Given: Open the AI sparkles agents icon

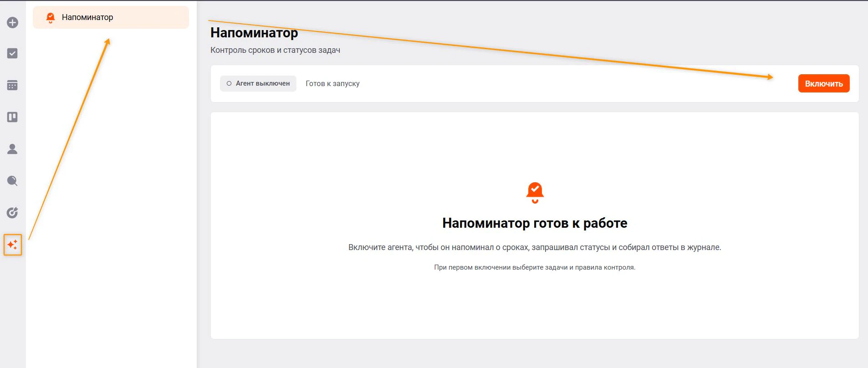Looking at the screenshot, I should [x=13, y=245].
